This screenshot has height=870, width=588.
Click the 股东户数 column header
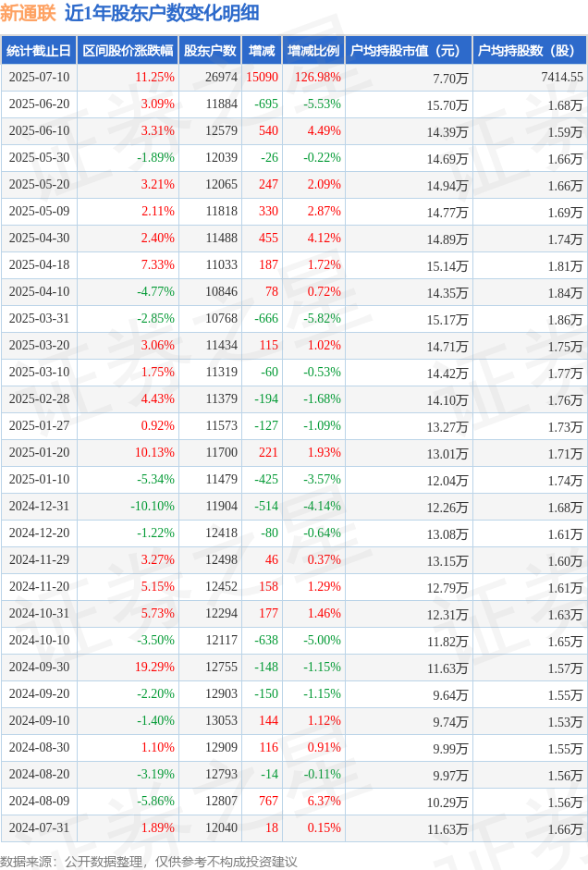point(210,51)
